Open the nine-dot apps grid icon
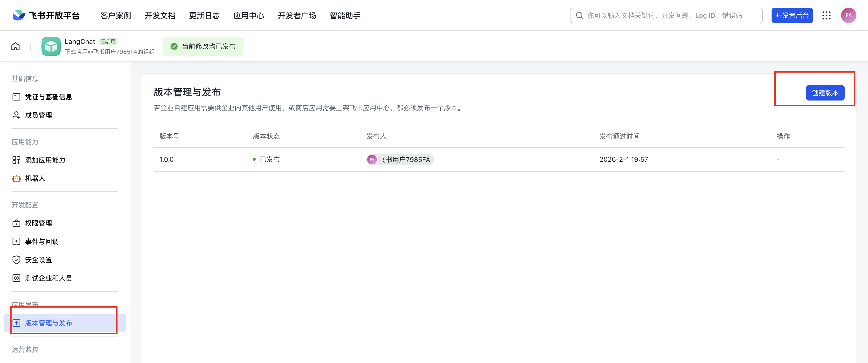Screen dimensions: 868x363 point(826,15)
